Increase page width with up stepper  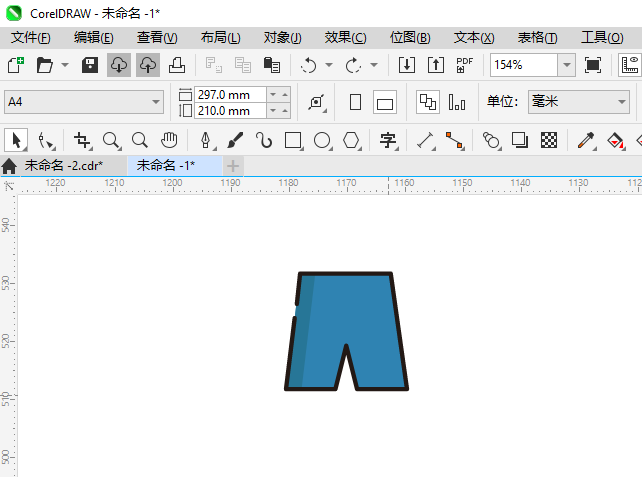[285, 95]
